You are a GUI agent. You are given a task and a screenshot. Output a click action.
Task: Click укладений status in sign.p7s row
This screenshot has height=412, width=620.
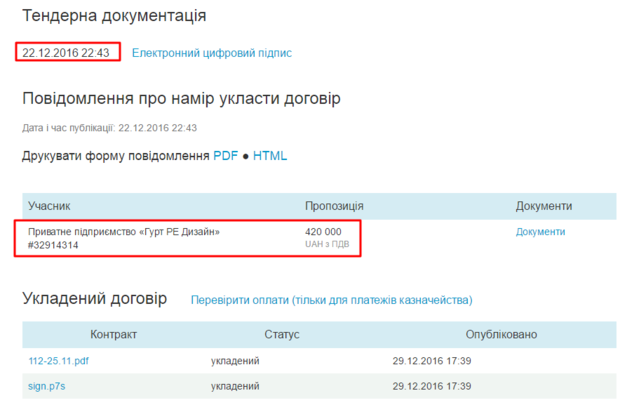[235, 385]
